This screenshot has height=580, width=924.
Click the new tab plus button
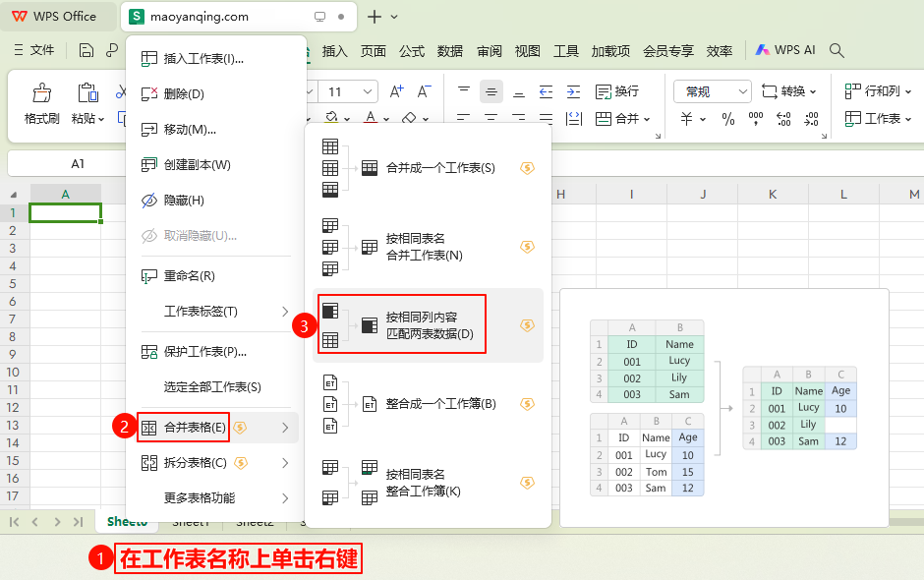pos(375,17)
